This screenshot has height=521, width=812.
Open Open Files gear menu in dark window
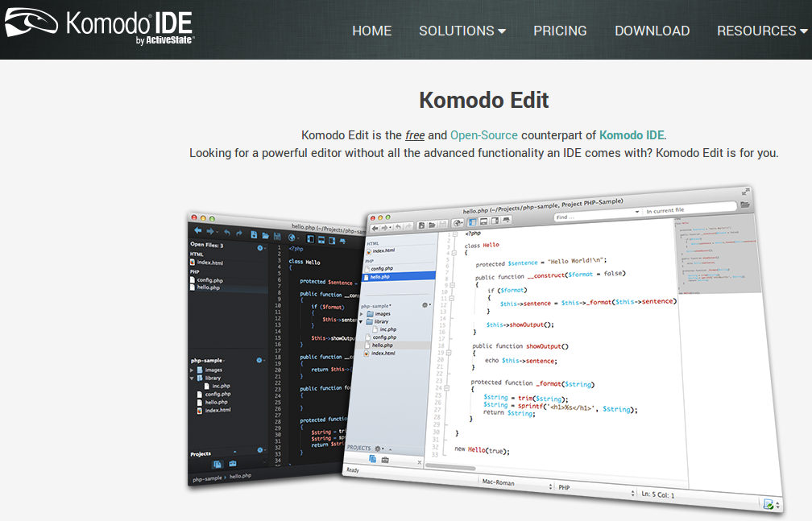(x=261, y=248)
